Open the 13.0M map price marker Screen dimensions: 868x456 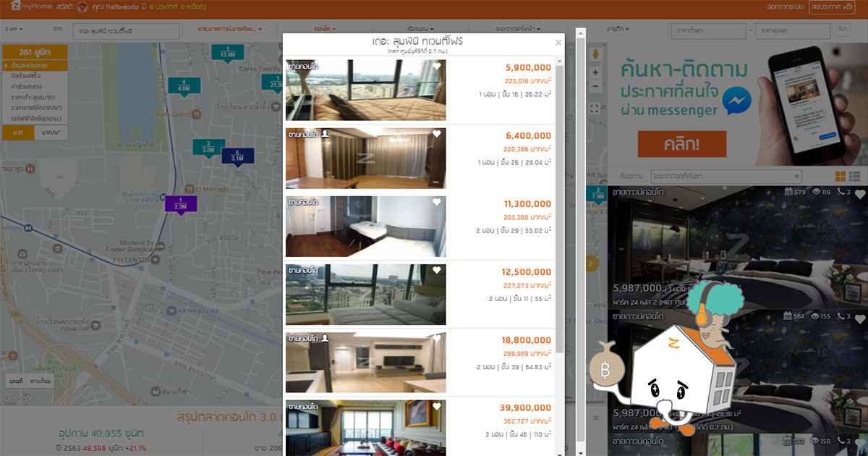click(x=227, y=53)
